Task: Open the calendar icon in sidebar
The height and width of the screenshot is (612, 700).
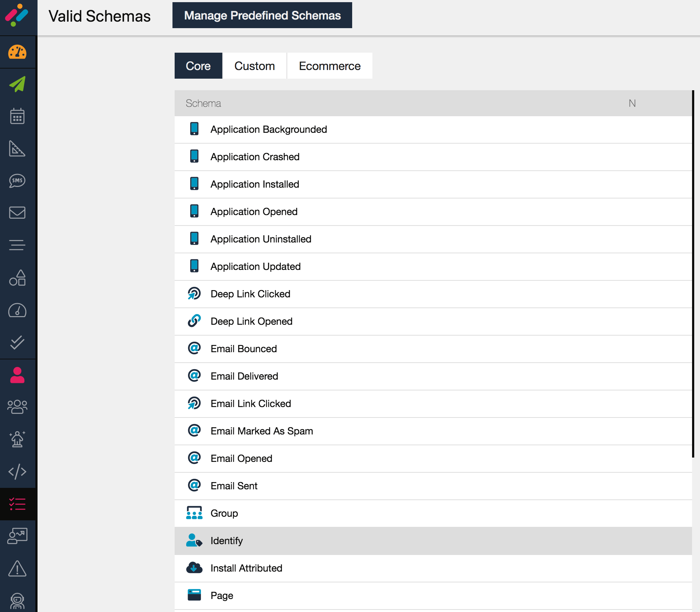Action: 17,116
